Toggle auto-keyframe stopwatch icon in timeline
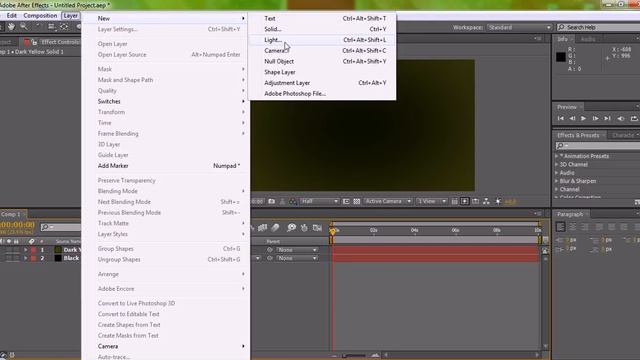Screen dimensions: 640x360 pyautogui.click(x=304, y=228)
